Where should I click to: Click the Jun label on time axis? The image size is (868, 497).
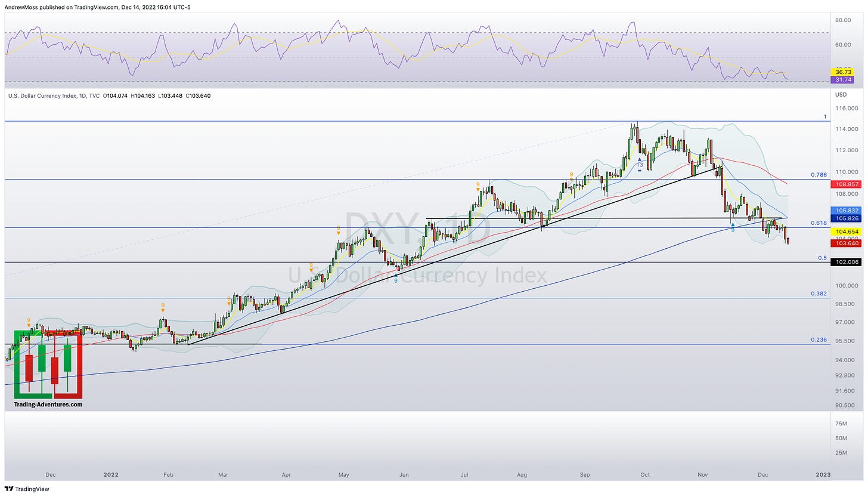tap(404, 475)
